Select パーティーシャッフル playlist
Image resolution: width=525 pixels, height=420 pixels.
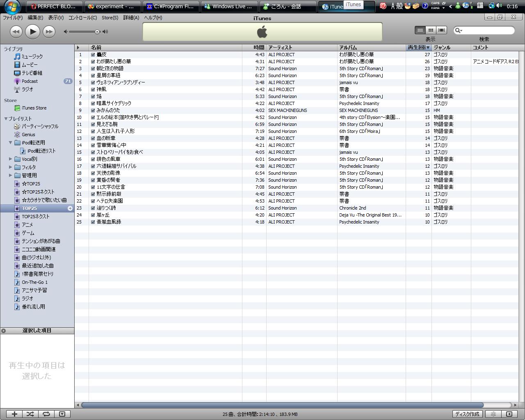tap(36, 126)
